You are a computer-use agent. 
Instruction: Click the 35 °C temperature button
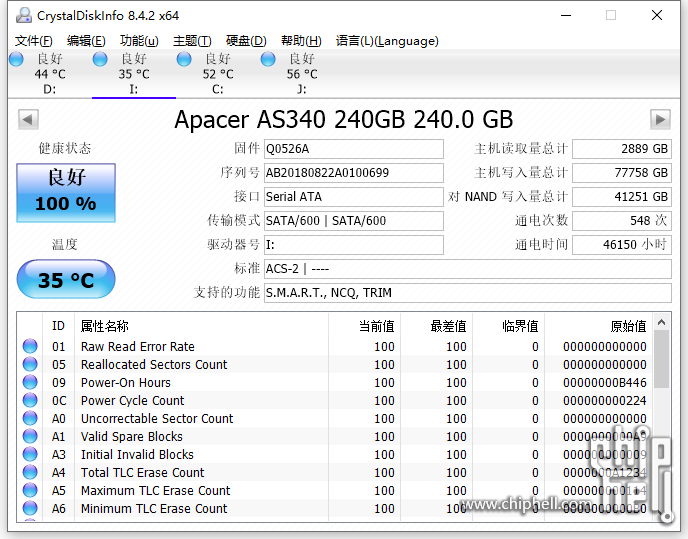click(x=66, y=279)
